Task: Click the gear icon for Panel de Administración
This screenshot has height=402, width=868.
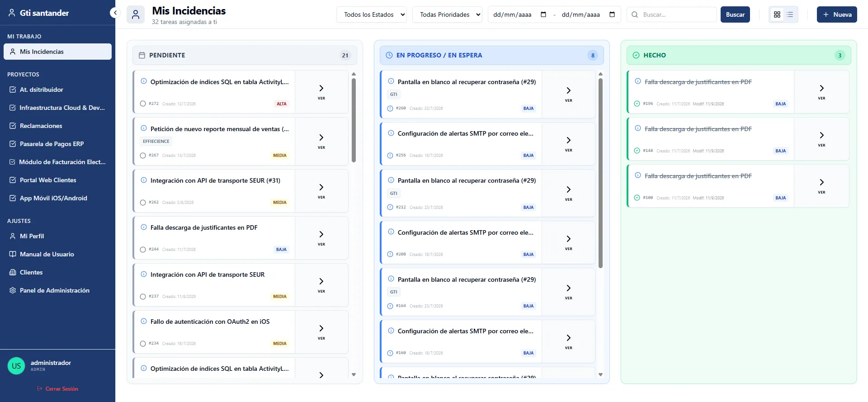Action: pos(13,290)
